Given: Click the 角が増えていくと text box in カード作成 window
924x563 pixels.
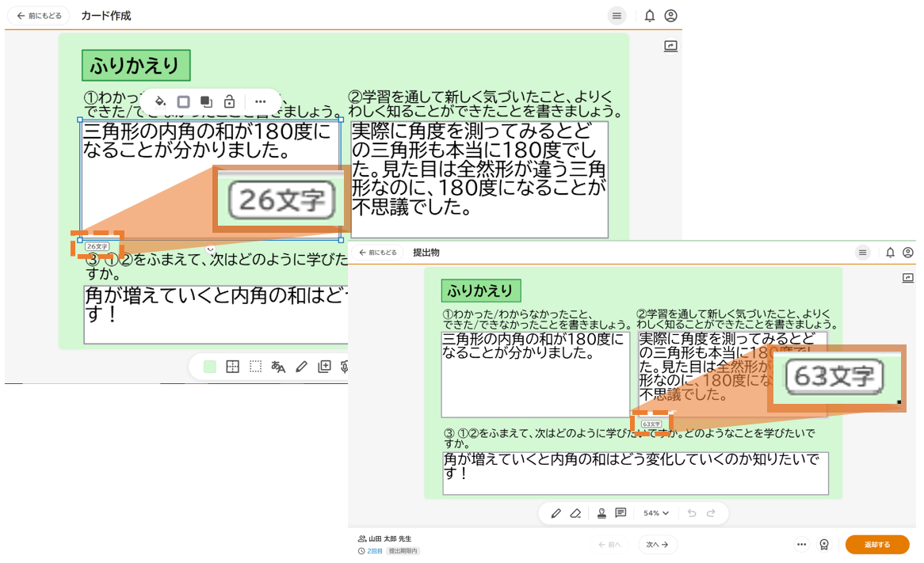Looking at the screenshot, I should tap(216, 314).
